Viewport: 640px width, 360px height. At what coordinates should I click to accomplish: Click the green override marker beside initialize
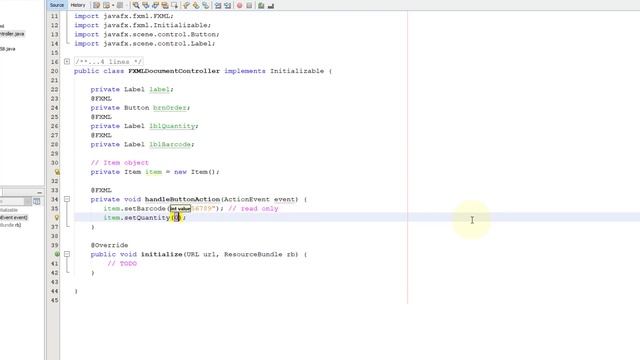(x=57, y=254)
